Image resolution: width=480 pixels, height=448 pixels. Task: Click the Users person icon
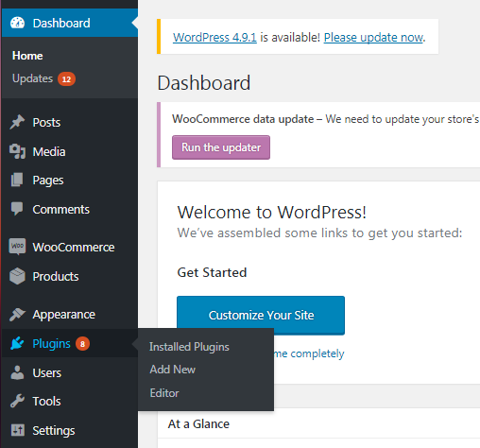click(x=17, y=372)
